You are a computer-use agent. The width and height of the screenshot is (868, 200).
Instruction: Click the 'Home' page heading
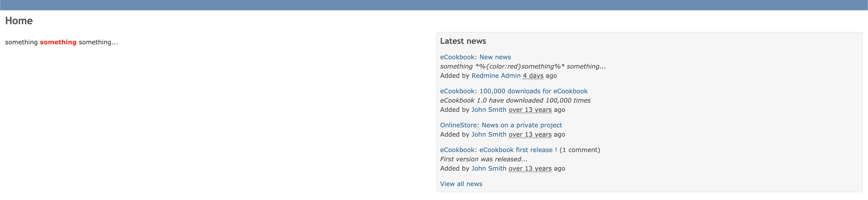pyautogui.click(x=19, y=21)
